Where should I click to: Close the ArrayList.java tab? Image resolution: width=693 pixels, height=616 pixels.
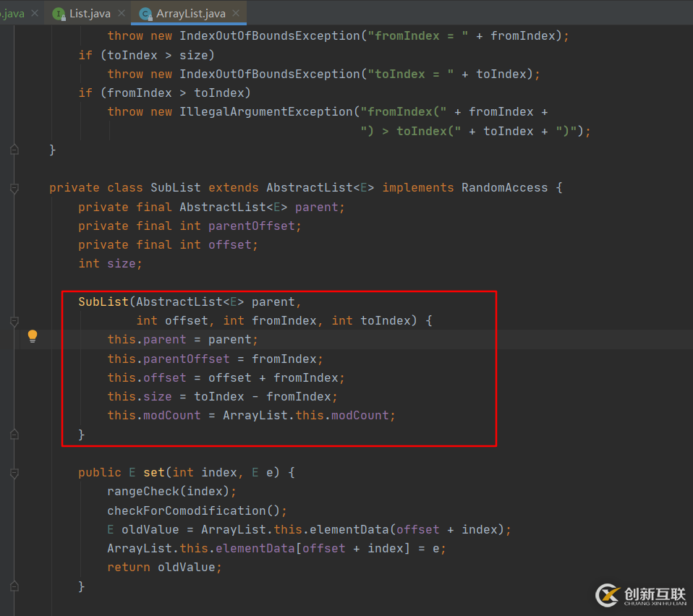pyautogui.click(x=236, y=13)
